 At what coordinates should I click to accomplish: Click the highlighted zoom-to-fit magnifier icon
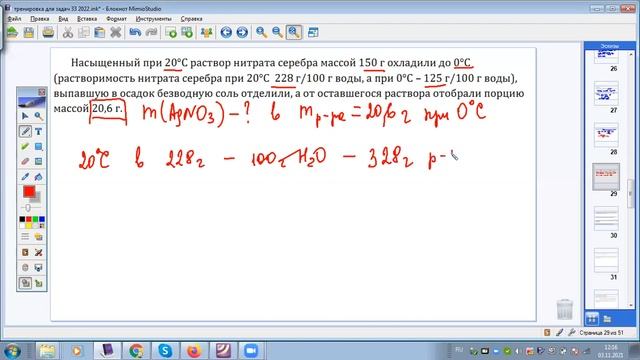click(x=294, y=32)
